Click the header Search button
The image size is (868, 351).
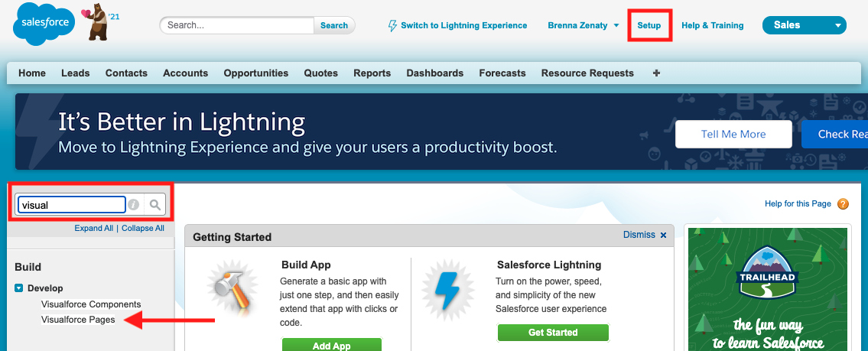tap(334, 25)
